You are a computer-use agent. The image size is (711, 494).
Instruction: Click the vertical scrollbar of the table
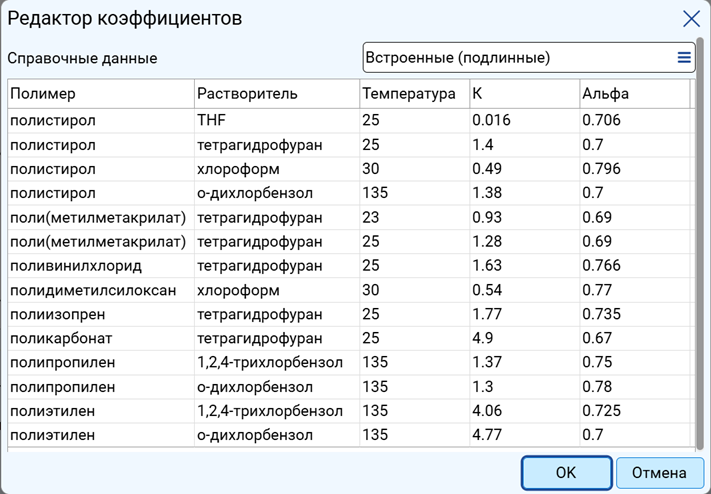pos(700,245)
